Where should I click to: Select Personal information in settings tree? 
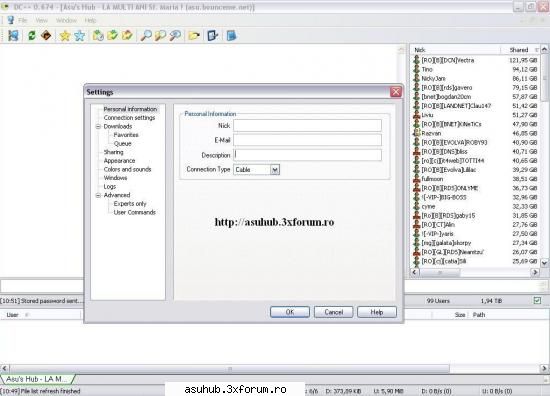[130, 109]
